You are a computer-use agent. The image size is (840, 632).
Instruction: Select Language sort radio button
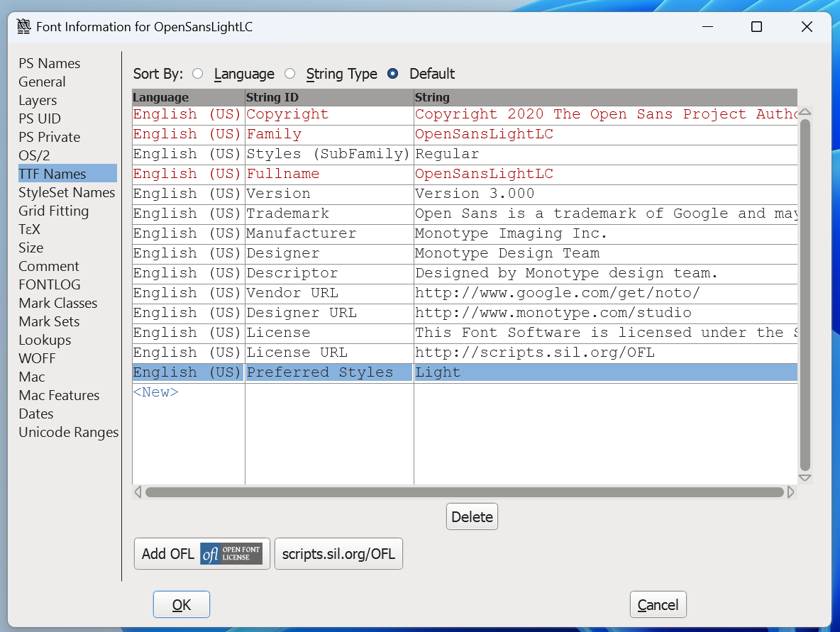[x=198, y=73]
